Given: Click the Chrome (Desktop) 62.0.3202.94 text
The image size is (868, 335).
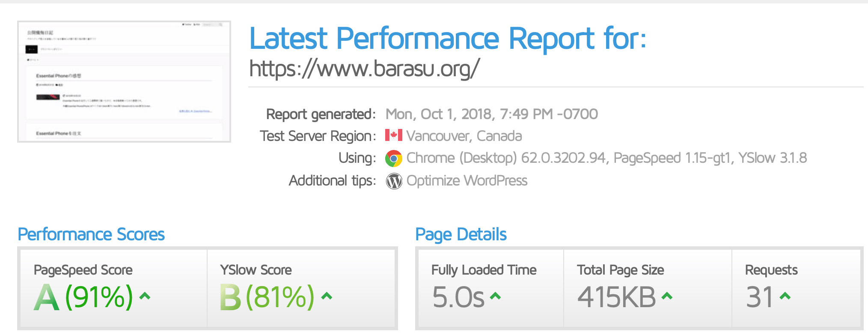Looking at the screenshot, I should pos(506,158).
